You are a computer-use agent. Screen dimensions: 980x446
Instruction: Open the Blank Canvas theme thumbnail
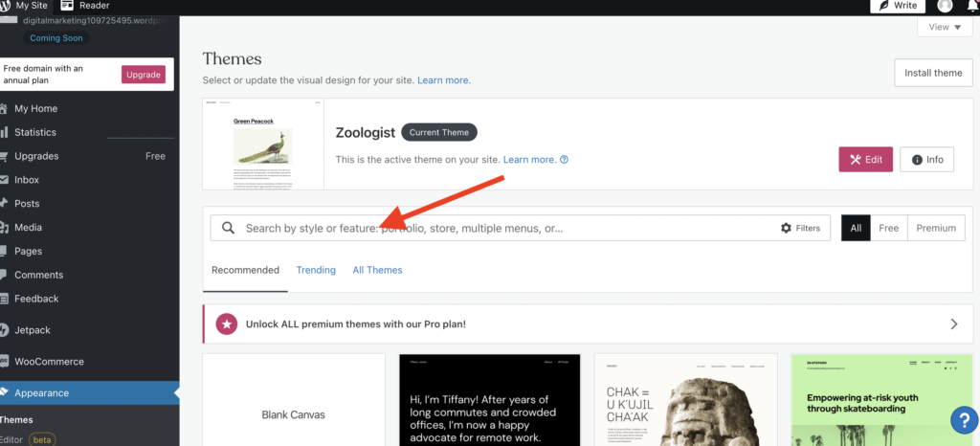[x=294, y=400]
